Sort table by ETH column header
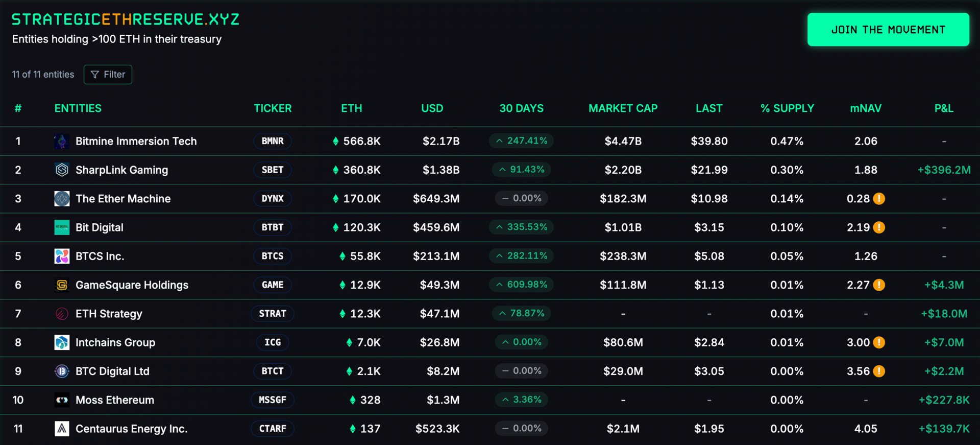The height and width of the screenshot is (445, 980). click(352, 108)
